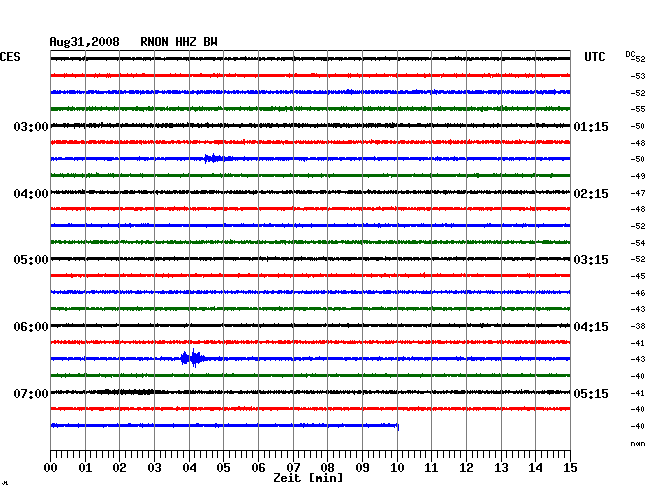Select minute tick label 08

pyautogui.click(x=327, y=468)
